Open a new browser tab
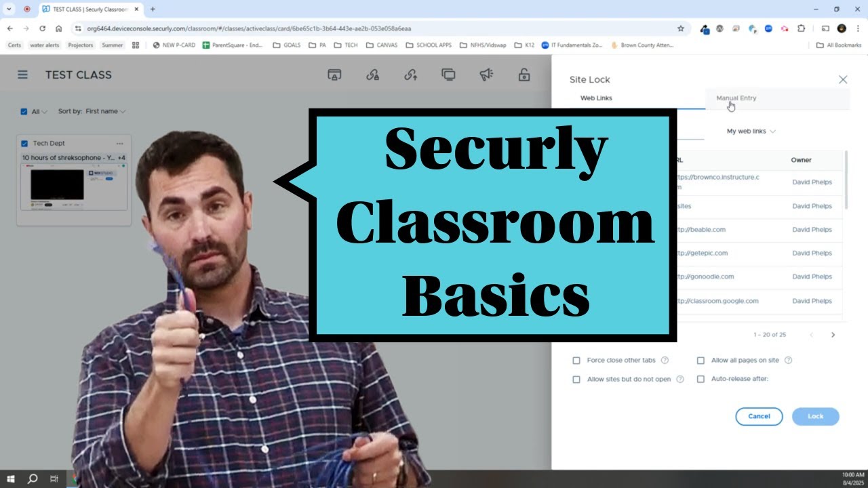868x488 pixels. pyautogui.click(x=153, y=9)
